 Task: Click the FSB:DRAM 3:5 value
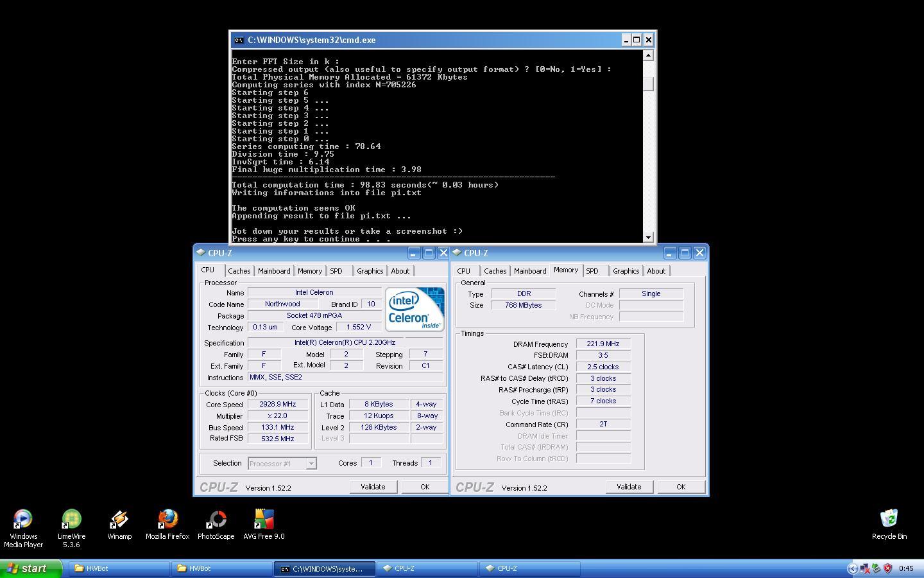tap(603, 355)
